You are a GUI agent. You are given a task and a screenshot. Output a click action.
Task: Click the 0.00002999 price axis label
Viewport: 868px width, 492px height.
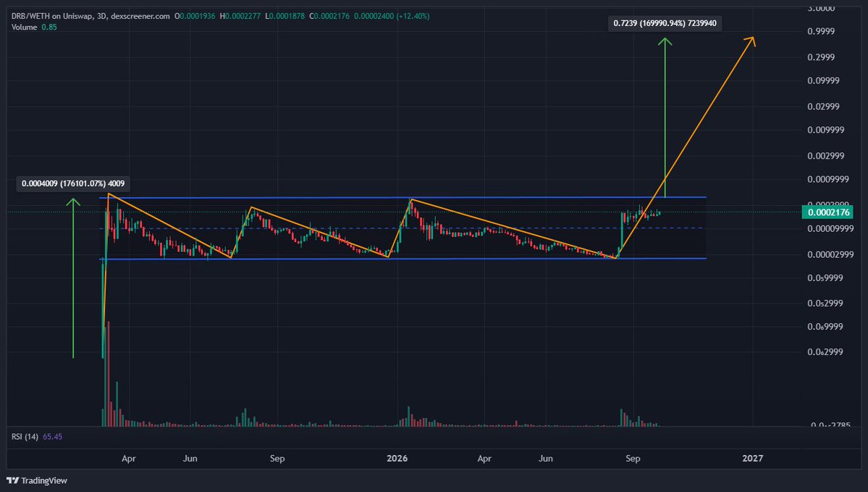point(830,255)
